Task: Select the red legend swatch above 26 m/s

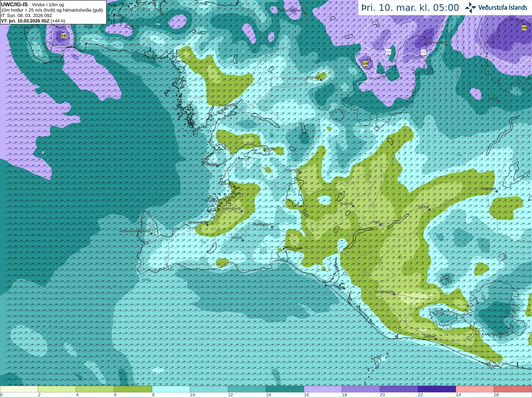Action: [513, 389]
